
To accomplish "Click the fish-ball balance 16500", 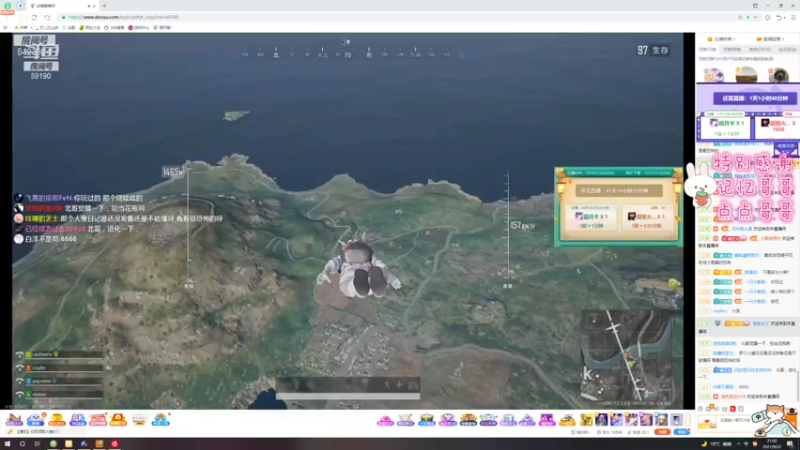I will [x=610, y=432].
